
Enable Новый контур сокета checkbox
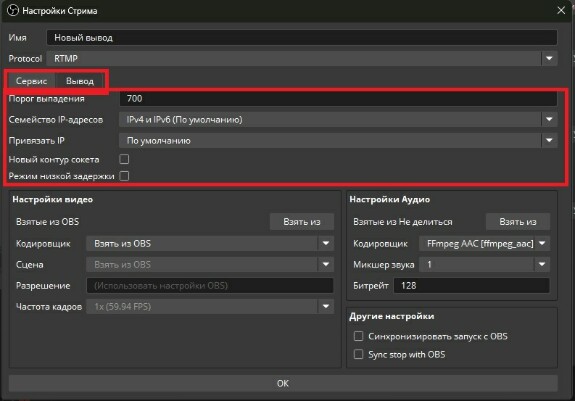[x=124, y=159]
